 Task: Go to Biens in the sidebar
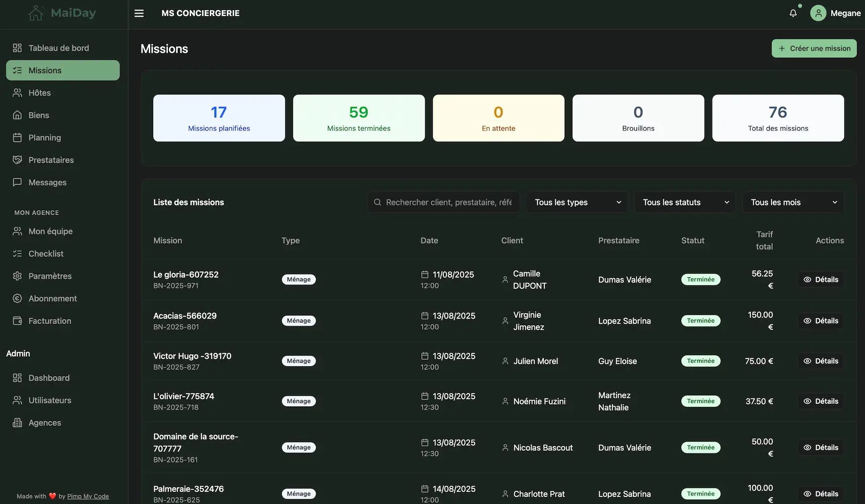point(38,115)
